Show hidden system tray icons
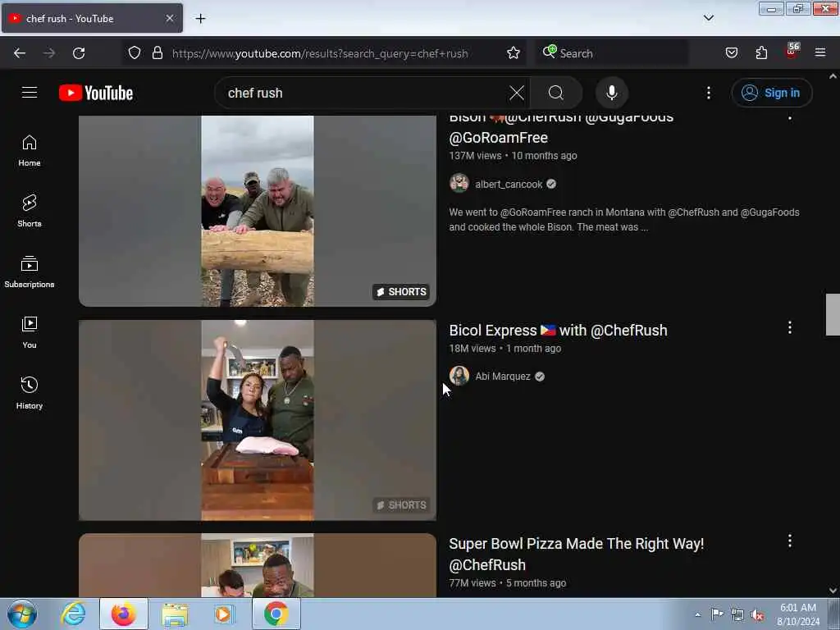The image size is (840, 630). (x=697, y=614)
